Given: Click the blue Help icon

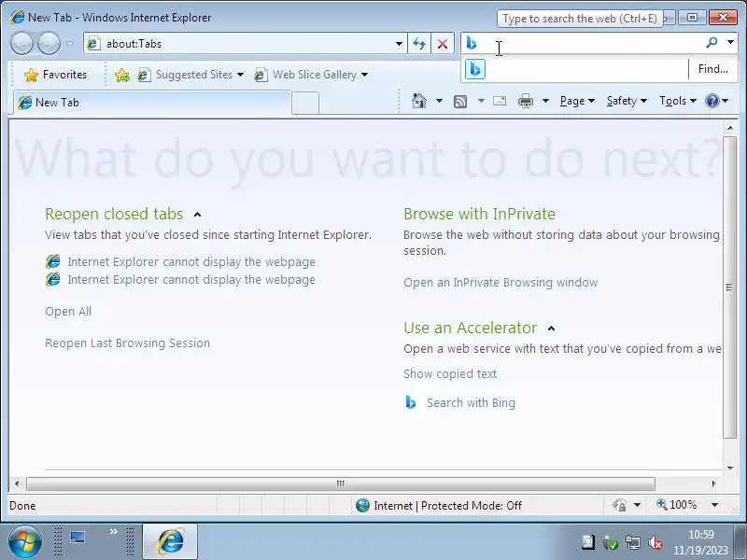Looking at the screenshot, I should coord(712,101).
